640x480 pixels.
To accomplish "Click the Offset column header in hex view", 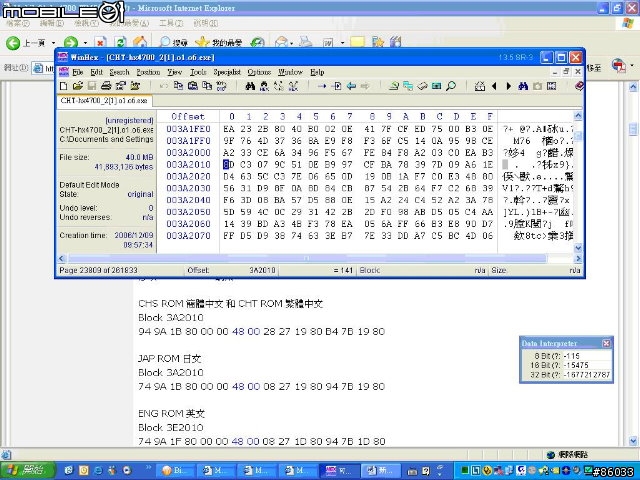I will tap(188, 117).
